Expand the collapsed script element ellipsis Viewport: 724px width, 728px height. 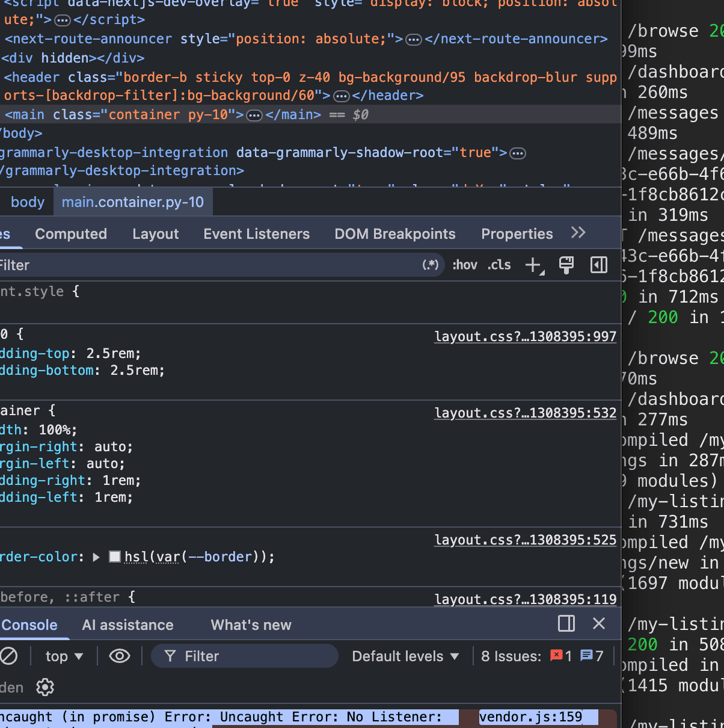point(63,20)
